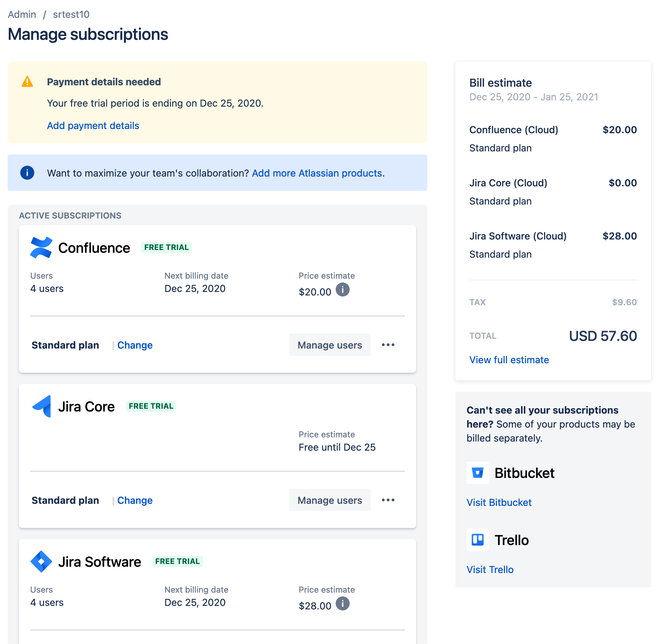The height and width of the screenshot is (644, 663).
Task: Click the Jira Core FREE TRIAL badge
Action: click(151, 406)
